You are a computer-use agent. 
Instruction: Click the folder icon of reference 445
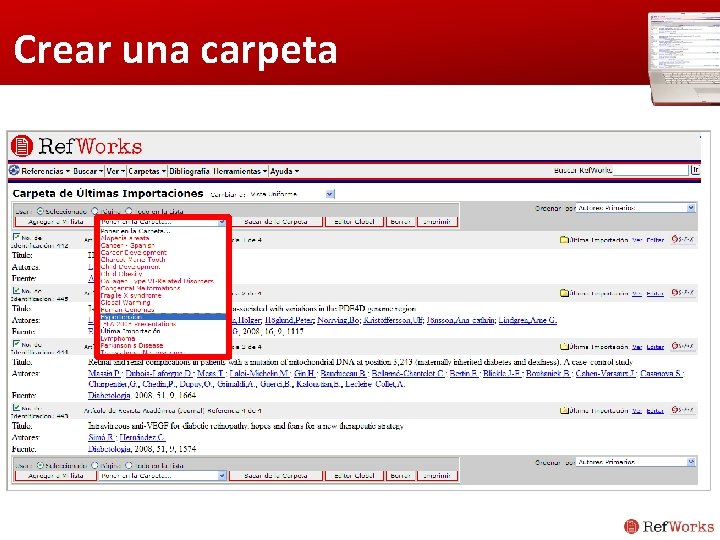pyautogui.click(x=564, y=293)
